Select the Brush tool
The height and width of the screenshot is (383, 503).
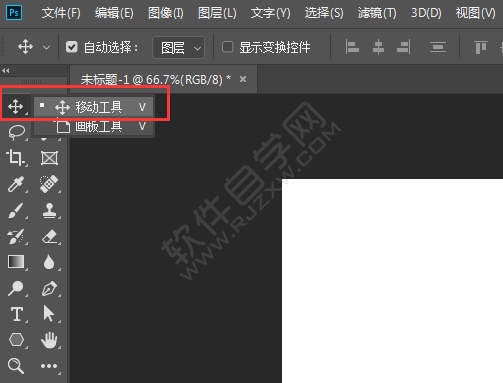16,210
